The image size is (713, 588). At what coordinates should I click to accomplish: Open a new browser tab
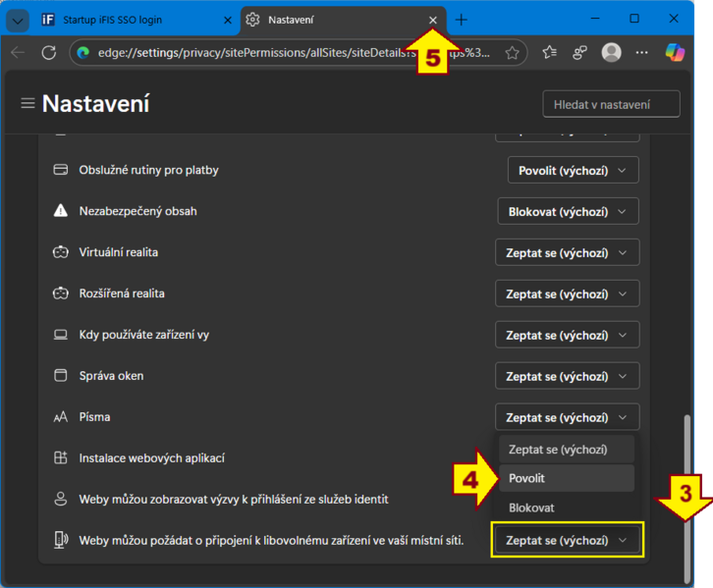pos(461,20)
